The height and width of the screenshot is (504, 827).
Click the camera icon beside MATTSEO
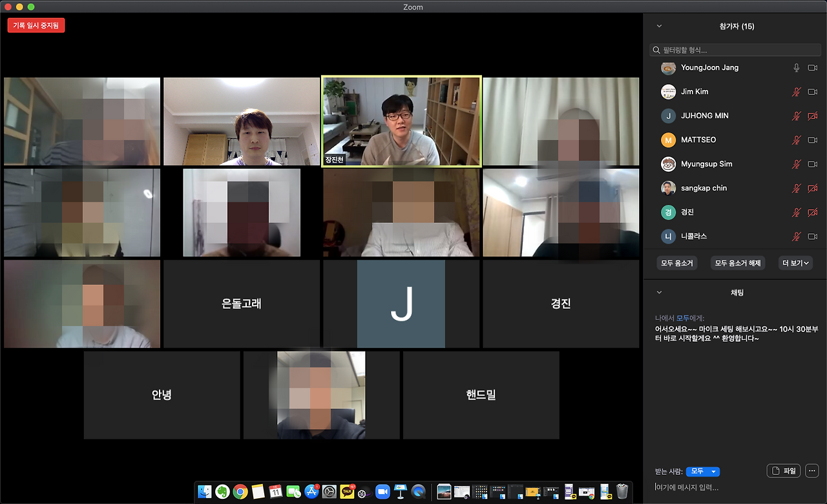812,140
